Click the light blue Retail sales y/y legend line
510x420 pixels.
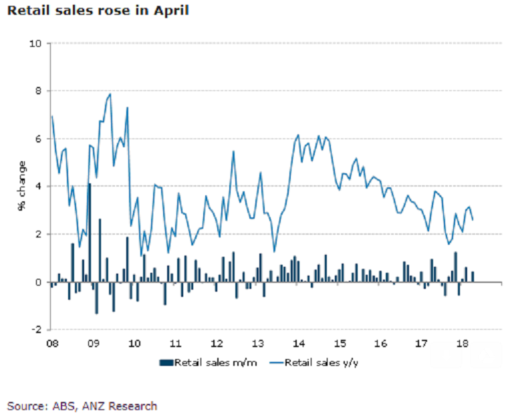pos(277,362)
